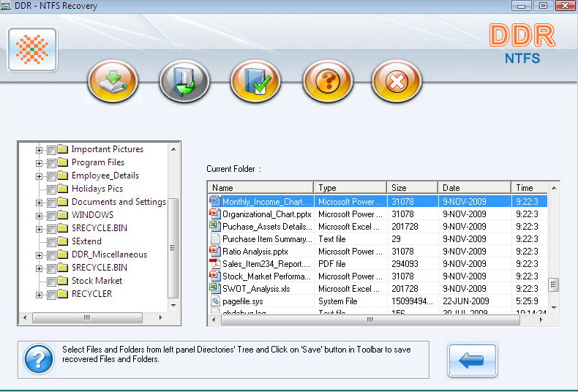The image size is (578, 392).
Task: Click the DDR logo icon at top left
Action: click(32, 49)
